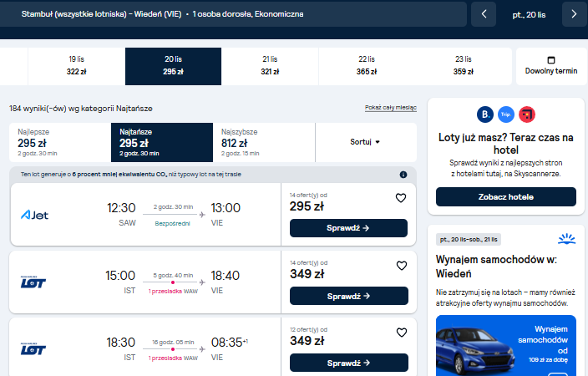Open CO2 emissions info icon
The height and width of the screenshot is (376, 588).
pos(403,175)
